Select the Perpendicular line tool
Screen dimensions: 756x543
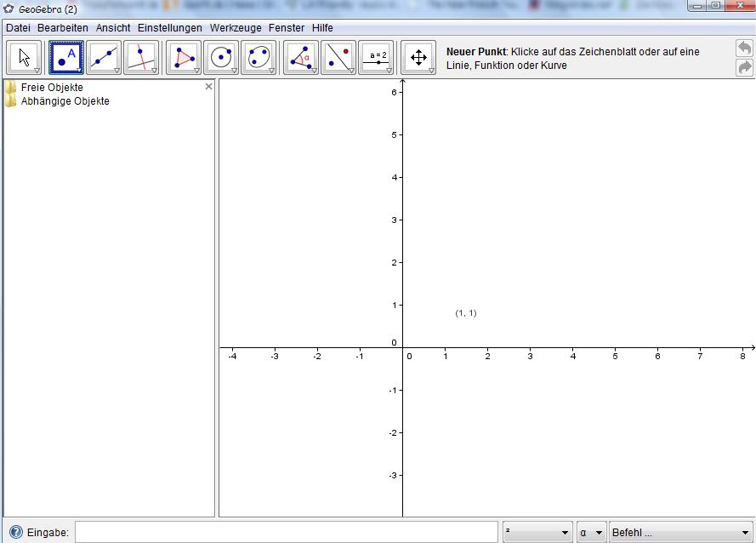(x=140, y=58)
